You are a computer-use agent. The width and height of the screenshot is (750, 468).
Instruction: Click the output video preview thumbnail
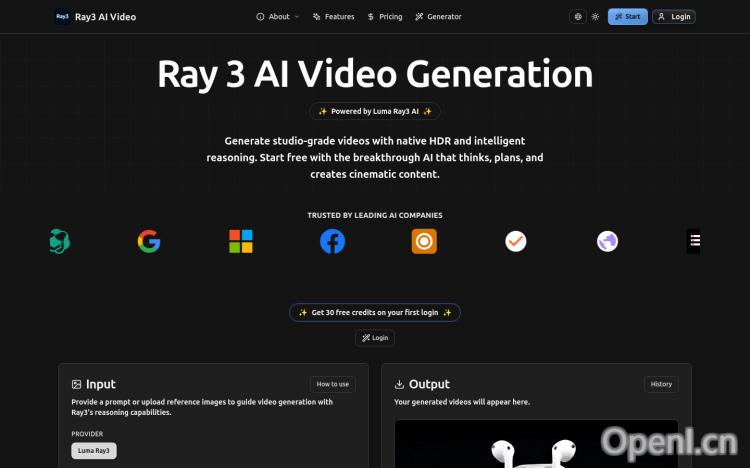536,444
